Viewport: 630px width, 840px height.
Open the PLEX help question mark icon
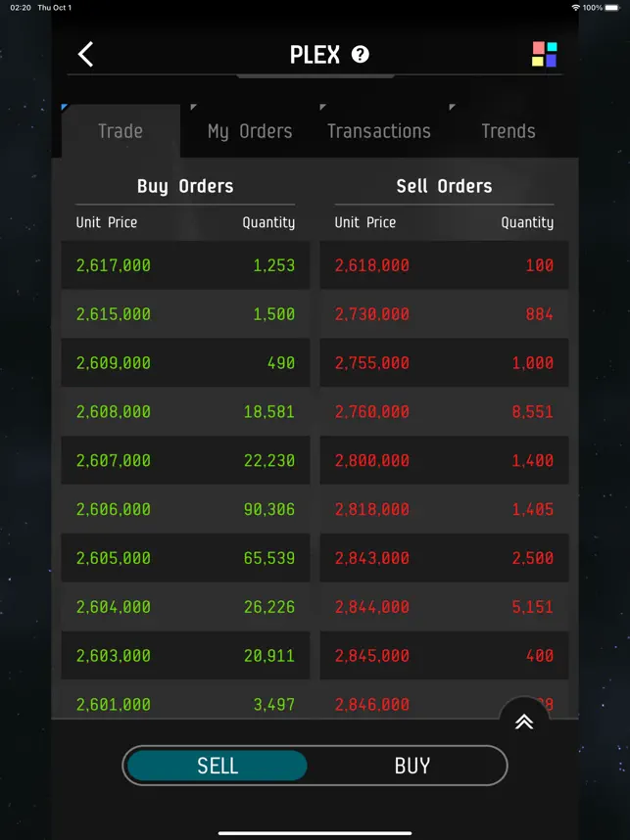click(x=361, y=54)
